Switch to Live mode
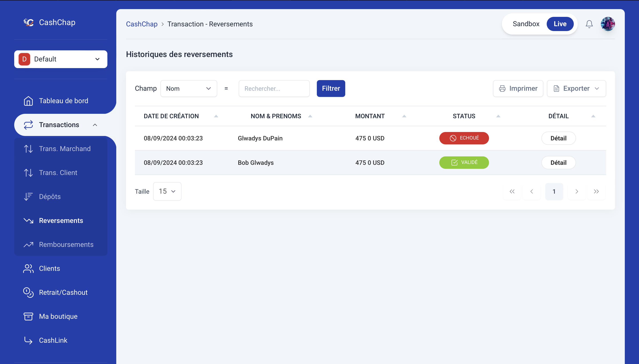The image size is (639, 364). coord(560,24)
